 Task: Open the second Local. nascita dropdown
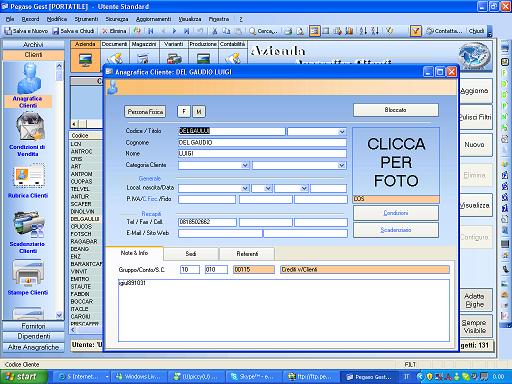click(x=268, y=188)
